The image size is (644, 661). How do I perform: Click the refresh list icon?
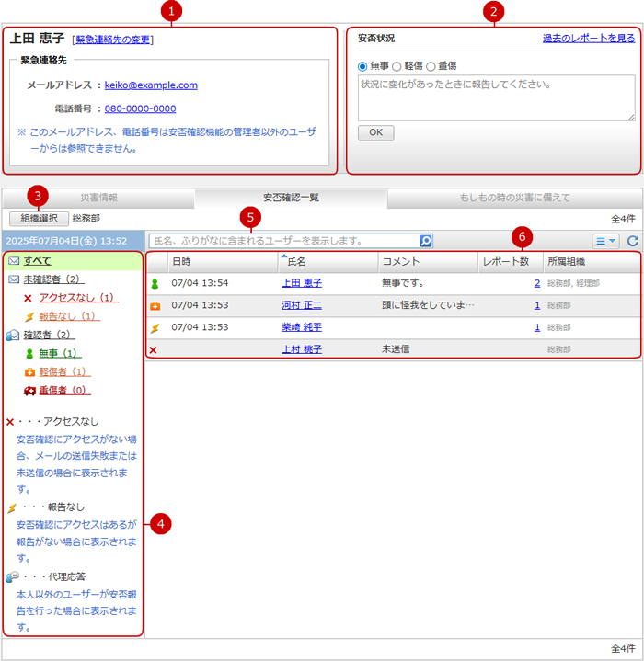pos(632,241)
